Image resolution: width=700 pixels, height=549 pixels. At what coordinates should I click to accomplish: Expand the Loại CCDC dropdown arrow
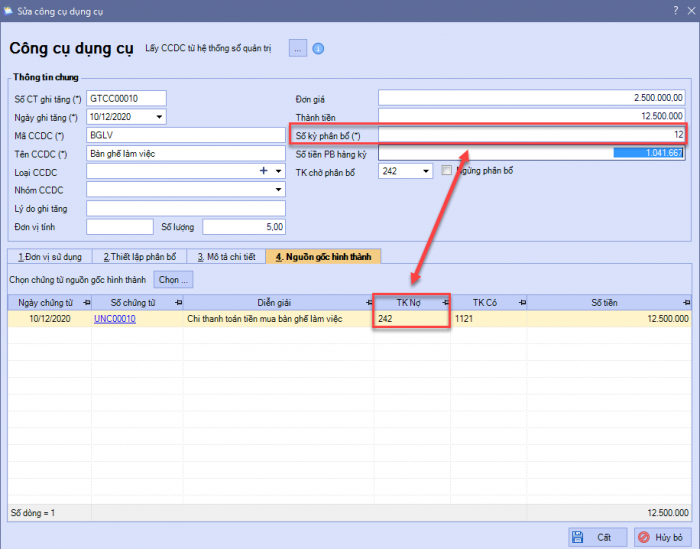279,171
